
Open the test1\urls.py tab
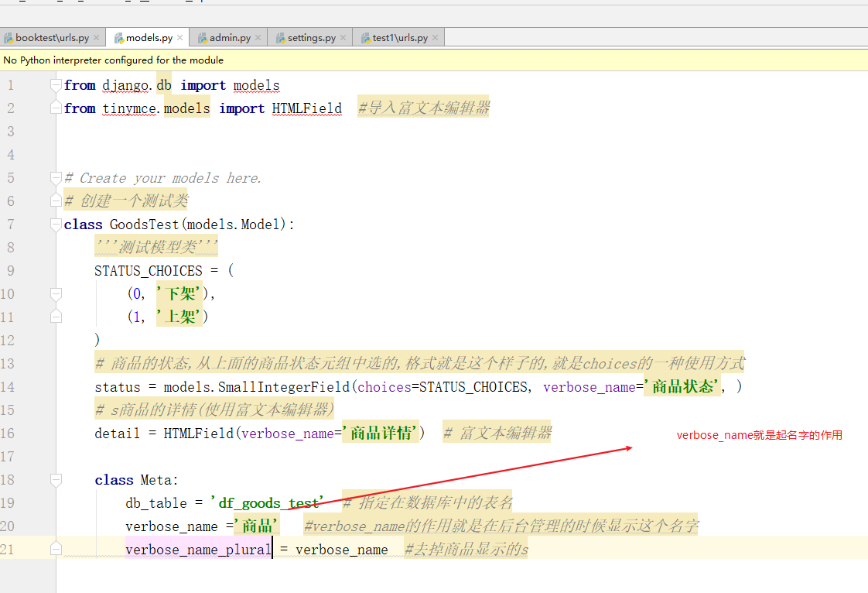coord(400,38)
